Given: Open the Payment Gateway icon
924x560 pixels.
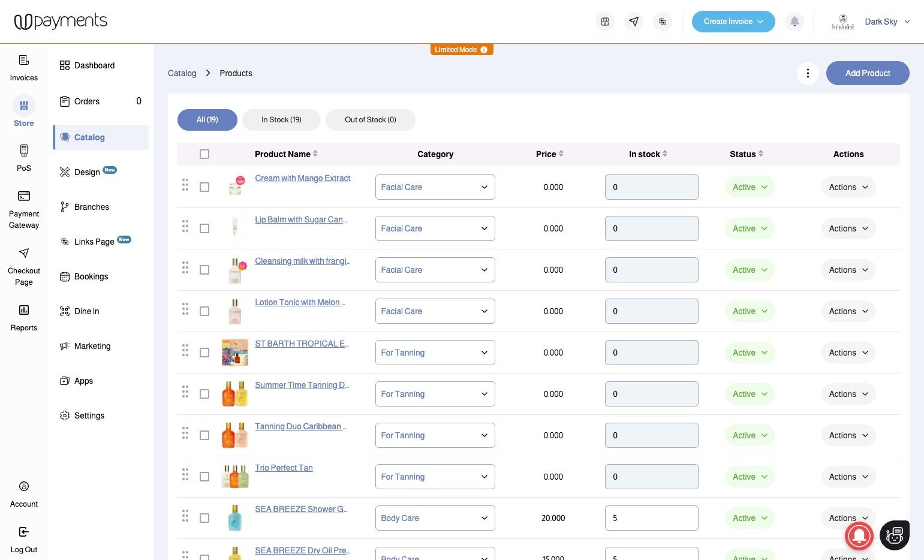Looking at the screenshot, I should tap(24, 196).
